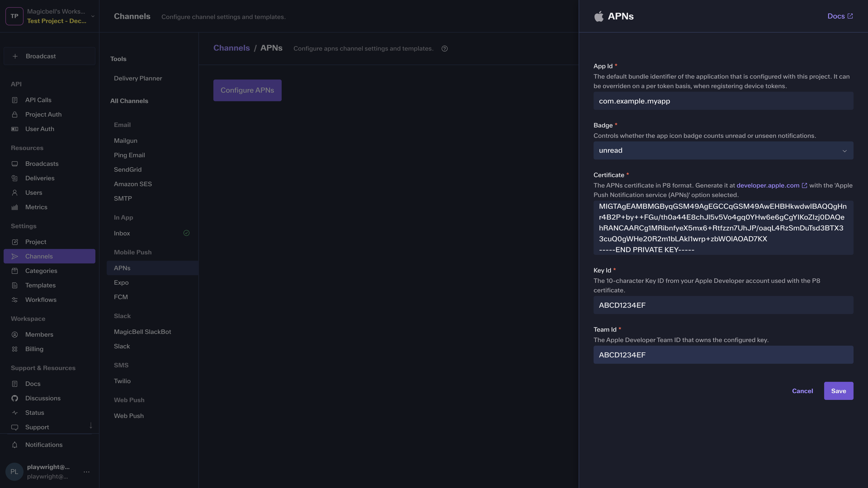Click the Billing icon in sidebar

(14, 349)
